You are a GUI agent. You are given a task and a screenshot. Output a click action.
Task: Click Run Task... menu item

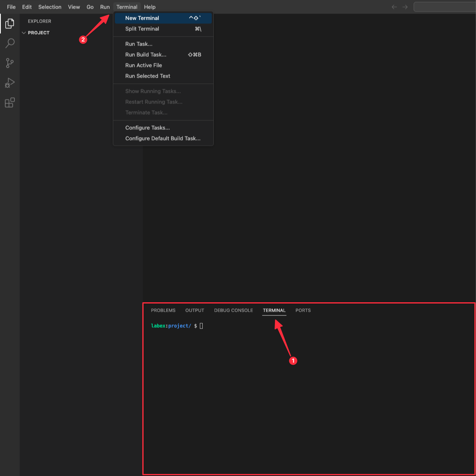click(139, 44)
